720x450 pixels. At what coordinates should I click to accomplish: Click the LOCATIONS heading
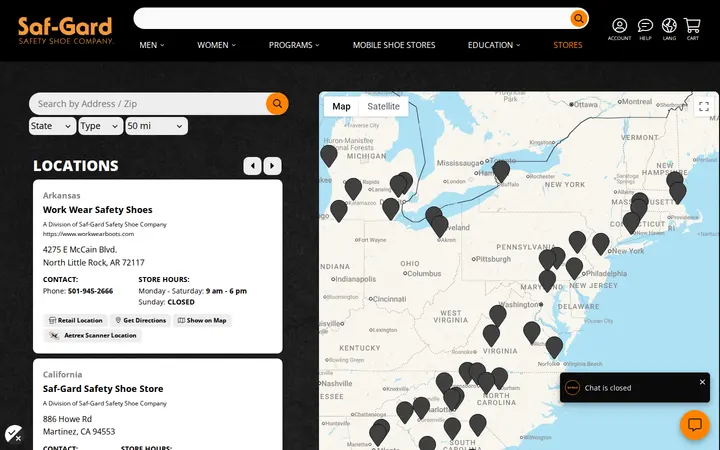pos(76,166)
